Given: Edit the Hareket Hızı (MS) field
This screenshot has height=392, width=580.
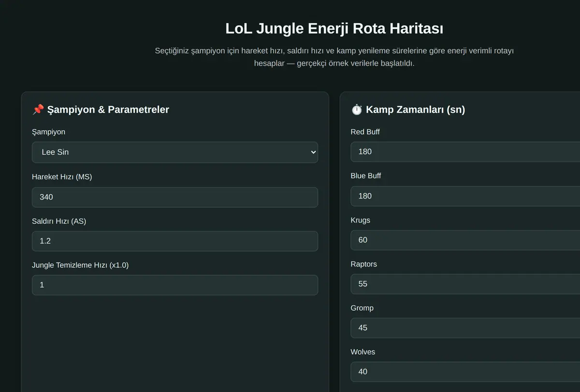Looking at the screenshot, I should click(175, 197).
